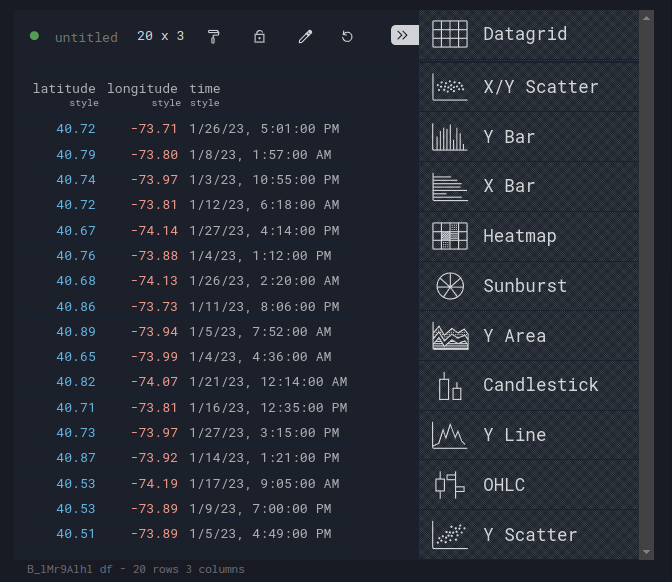
Task: Click time cell 1/16/23, 12:35:00 PM
Action: (268, 408)
